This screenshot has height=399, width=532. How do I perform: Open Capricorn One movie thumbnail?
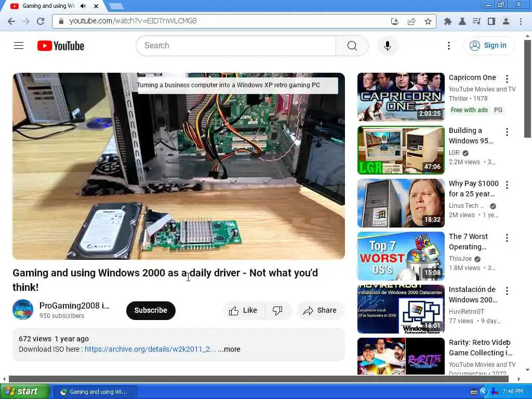pos(401,97)
